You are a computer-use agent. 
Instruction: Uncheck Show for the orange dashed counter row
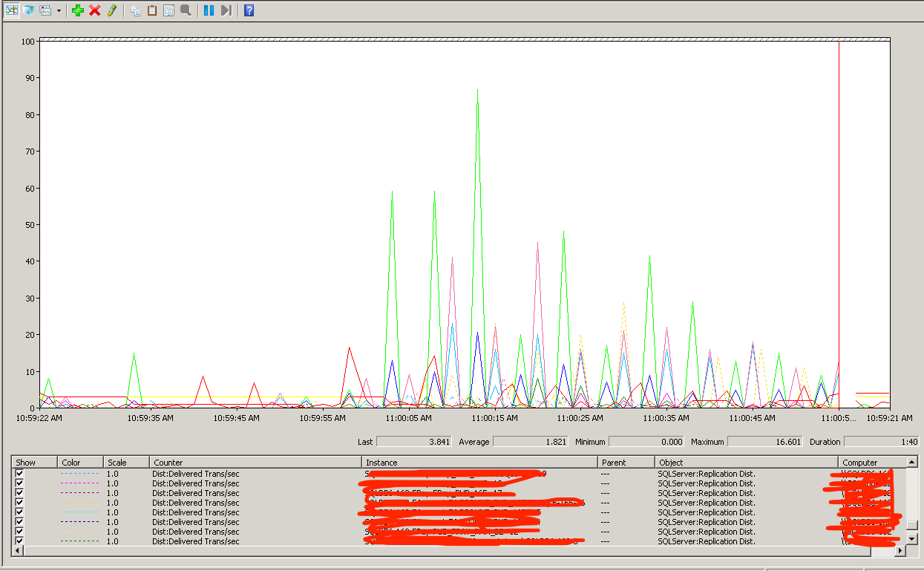tap(19, 502)
